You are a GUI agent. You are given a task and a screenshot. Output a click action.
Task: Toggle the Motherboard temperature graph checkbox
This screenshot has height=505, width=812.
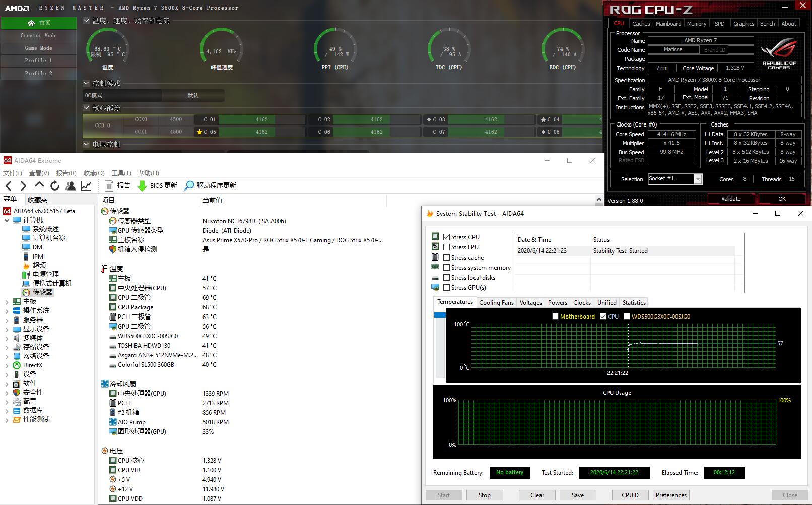555,317
